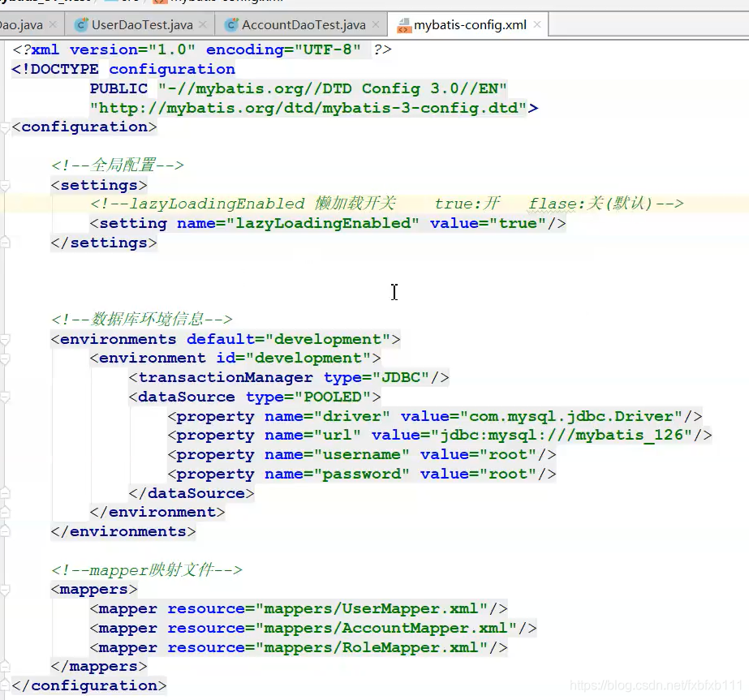Click the transactionManager type="JDBC" line
Image resolution: width=749 pixels, height=700 pixels.
[289, 378]
